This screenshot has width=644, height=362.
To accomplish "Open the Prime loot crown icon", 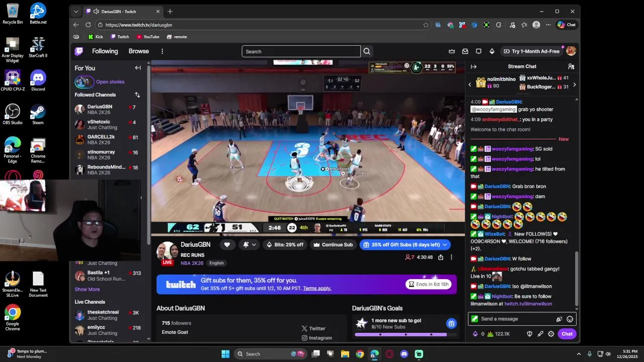I will 452,51.
